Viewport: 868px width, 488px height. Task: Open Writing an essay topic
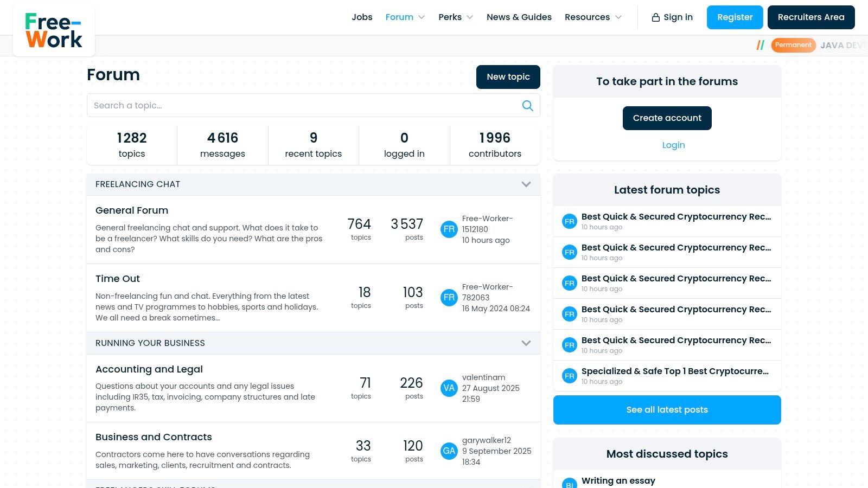coord(618,481)
